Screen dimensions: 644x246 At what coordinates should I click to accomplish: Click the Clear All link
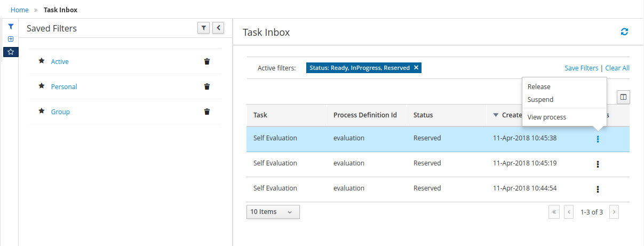(617, 68)
